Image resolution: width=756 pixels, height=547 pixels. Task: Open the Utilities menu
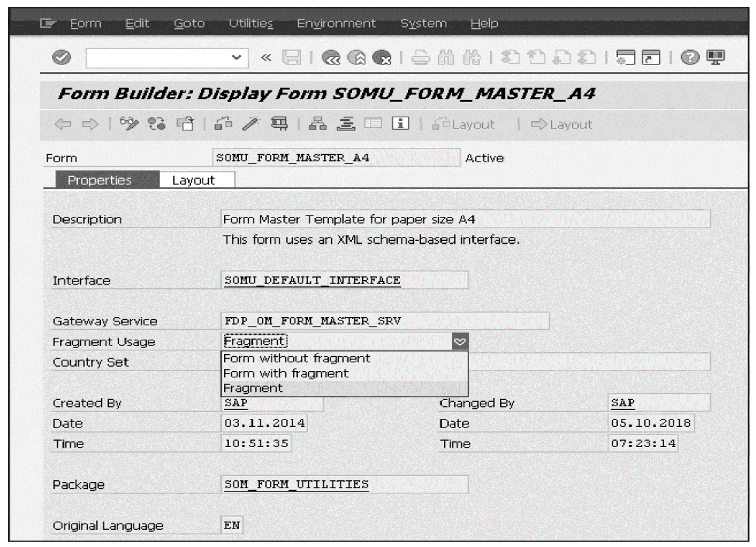point(250,23)
